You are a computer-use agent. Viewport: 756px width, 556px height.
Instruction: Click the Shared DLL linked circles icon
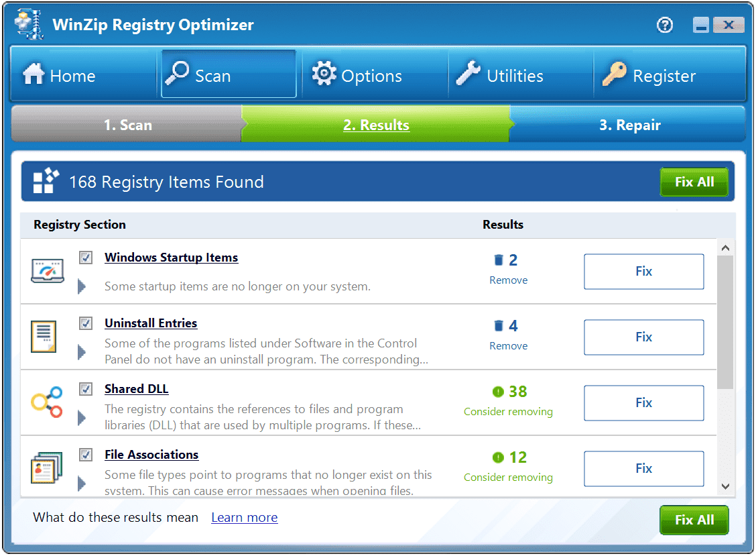click(x=47, y=402)
